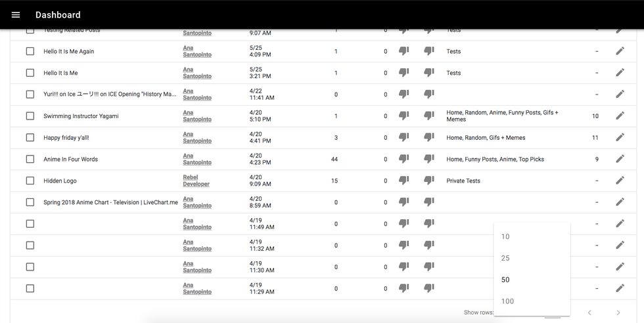
Task: Check the box for Hello It Is Me Again
Action: click(30, 51)
